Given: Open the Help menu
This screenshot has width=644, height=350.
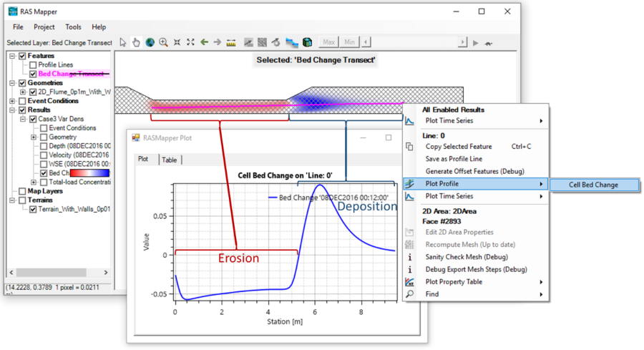Looking at the screenshot, I should pos(99,27).
